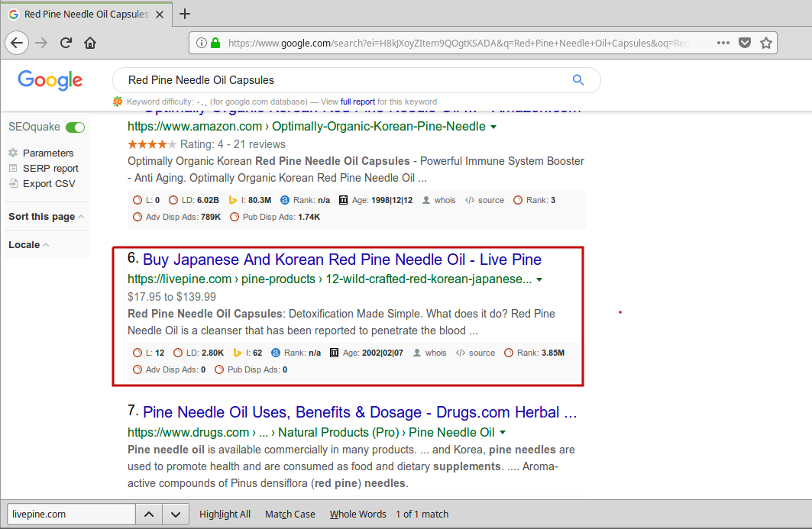Image resolution: width=812 pixels, height=529 pixels.
Task: Click the amazon.com green URL breadcrumb
Action: [306, 126]
